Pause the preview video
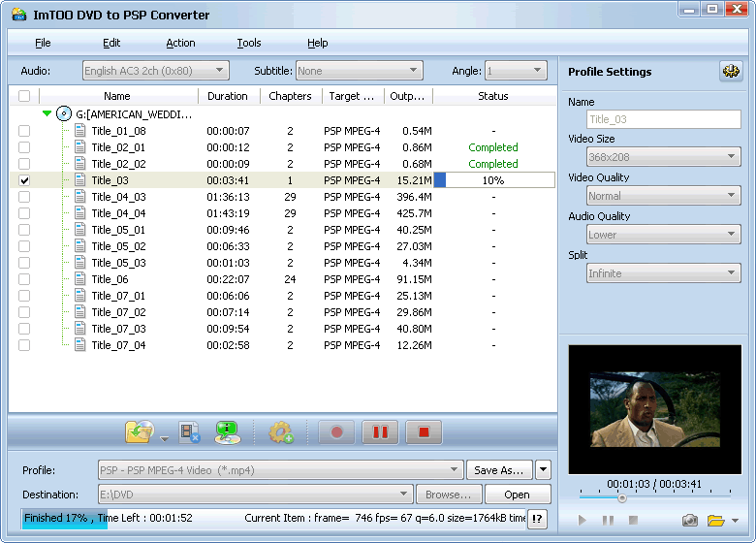Screen dimensions: 756x543 click(608, 521)
